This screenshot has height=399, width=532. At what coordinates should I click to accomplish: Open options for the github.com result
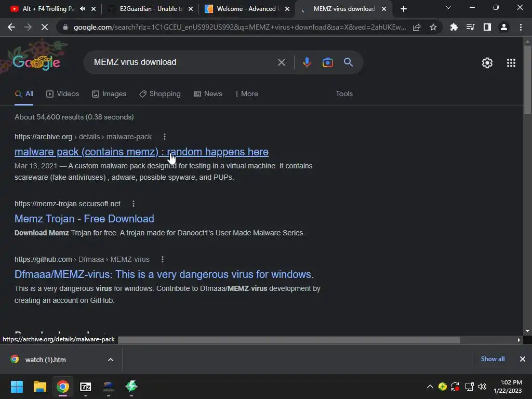coord(163,259)
